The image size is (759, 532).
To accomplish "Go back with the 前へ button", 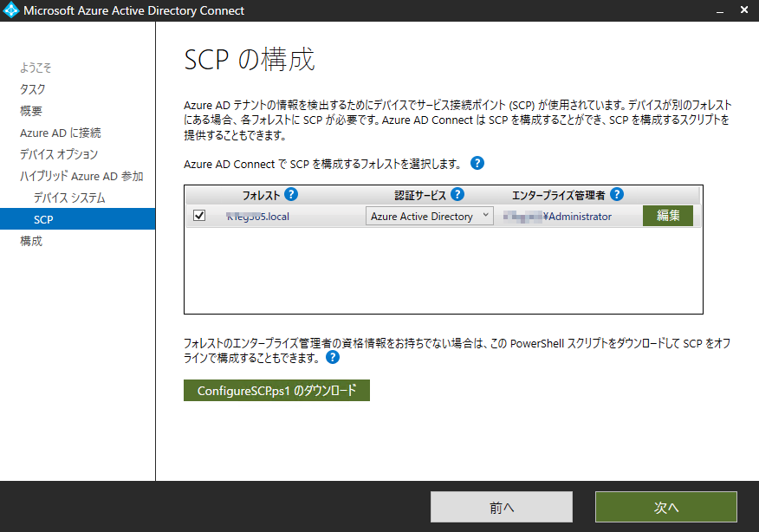I will tap(502, 507).
